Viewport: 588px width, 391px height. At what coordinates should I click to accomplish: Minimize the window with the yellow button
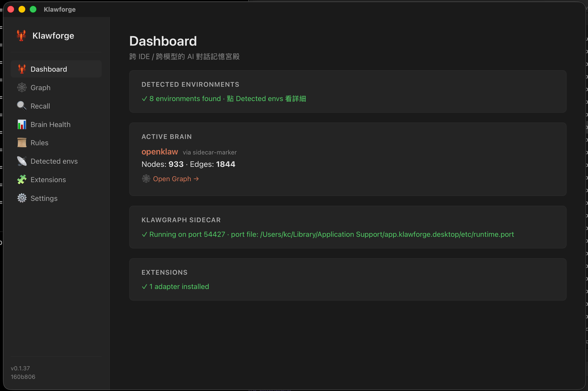pyautogui.click(x=22, y=9)
